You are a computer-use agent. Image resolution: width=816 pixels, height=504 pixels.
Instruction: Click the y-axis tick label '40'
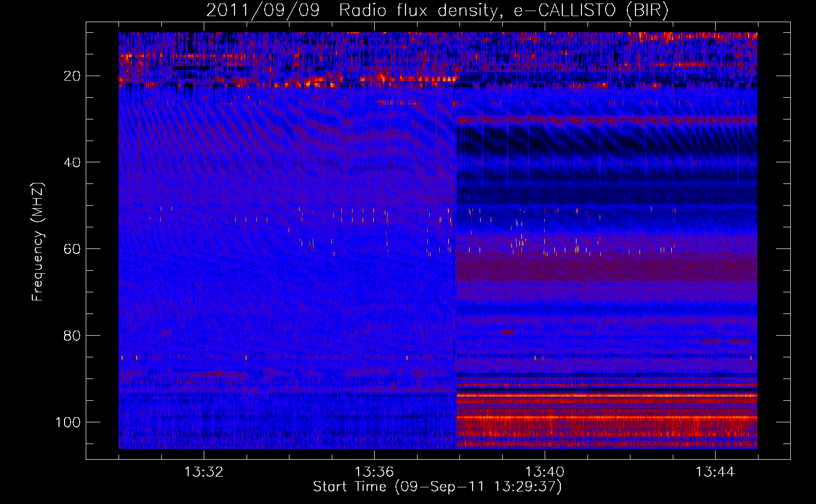73,162
